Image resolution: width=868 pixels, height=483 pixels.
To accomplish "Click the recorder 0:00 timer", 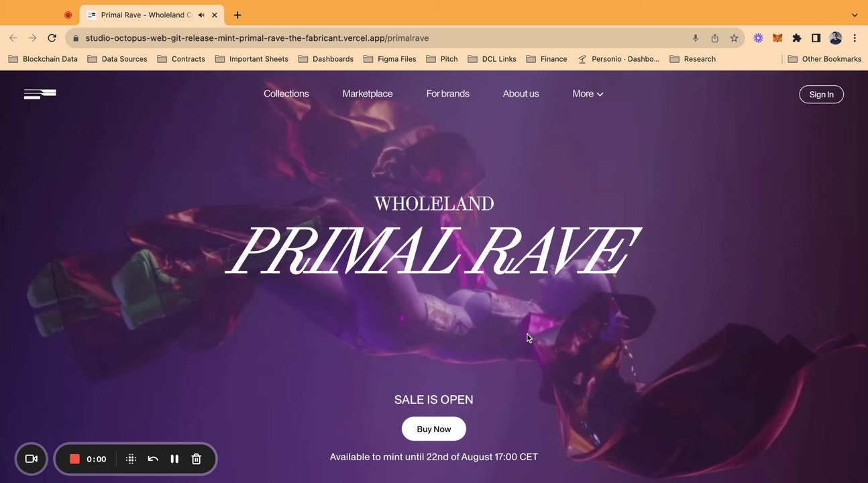I will coord(97,459).
